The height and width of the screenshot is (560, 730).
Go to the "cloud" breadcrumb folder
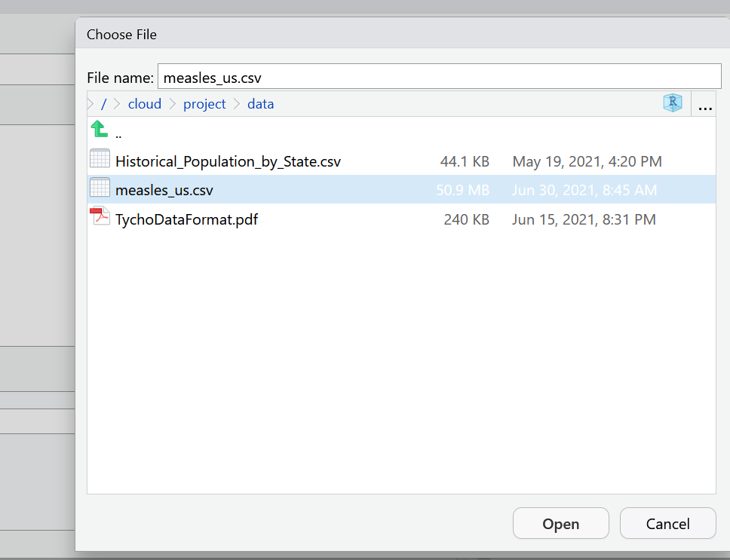144,104
